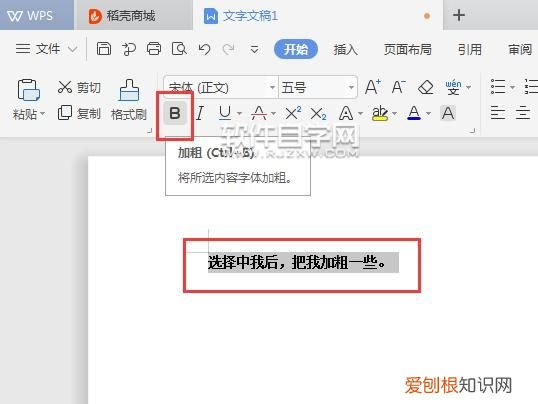Click 复制 copy button

coord(79,113)
